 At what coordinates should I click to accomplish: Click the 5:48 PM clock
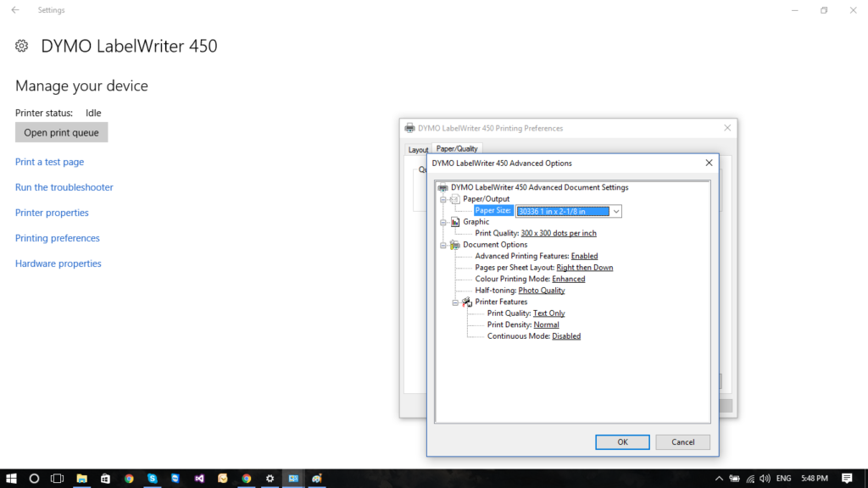(x=815, y=479)
